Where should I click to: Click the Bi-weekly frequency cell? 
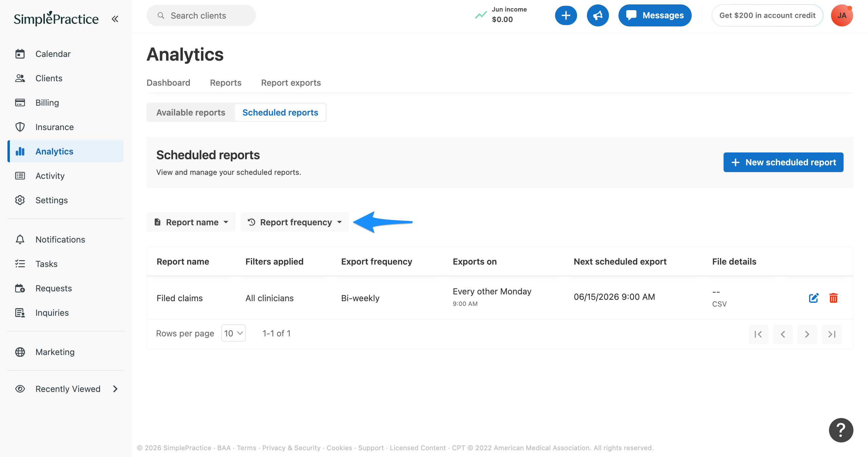pos(360,298)
